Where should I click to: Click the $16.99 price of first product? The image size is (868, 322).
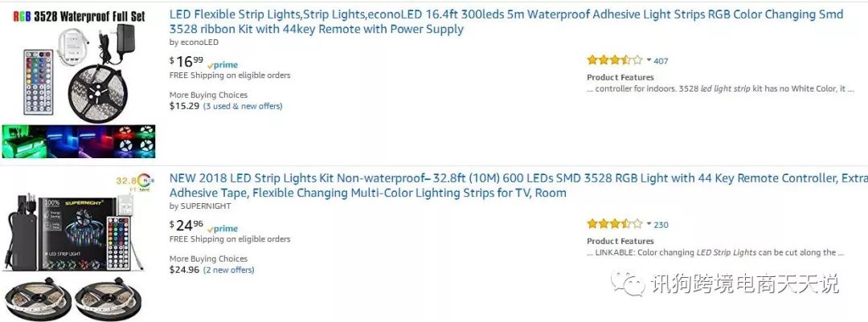point(186,61)
